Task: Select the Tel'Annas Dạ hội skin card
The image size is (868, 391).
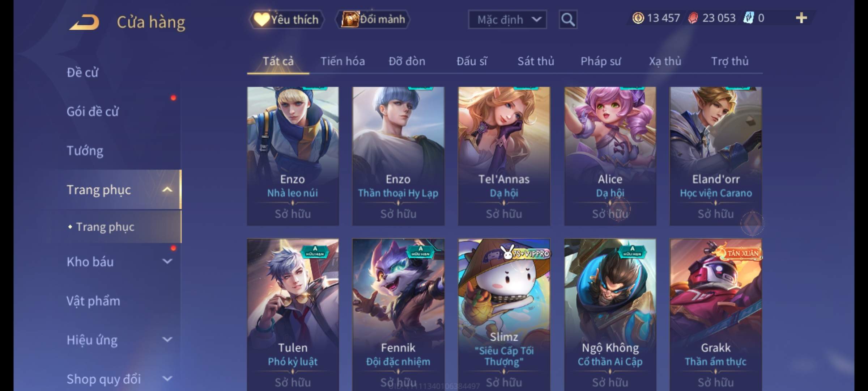Action: point(504,156)
